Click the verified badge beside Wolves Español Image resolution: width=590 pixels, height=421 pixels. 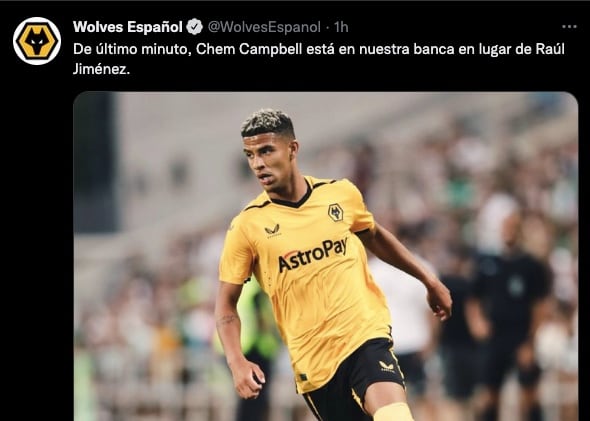tap(195, 27)
